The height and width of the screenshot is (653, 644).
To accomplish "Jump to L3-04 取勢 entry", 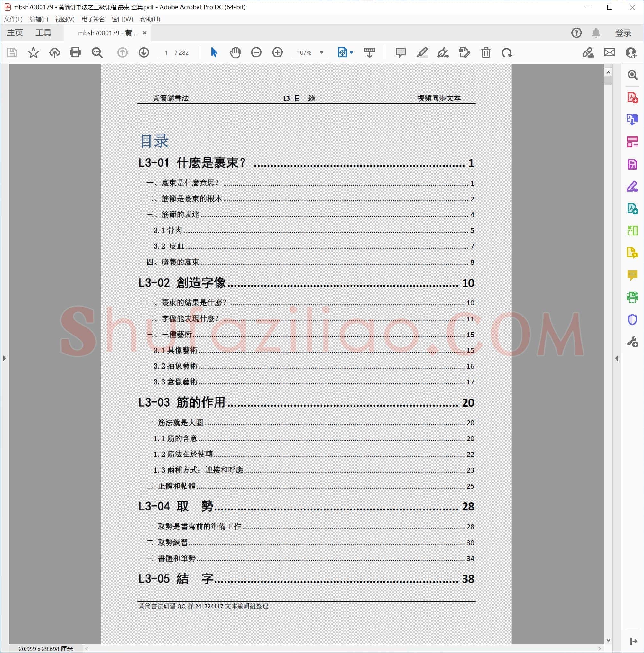I will click(x=306, y=506).
